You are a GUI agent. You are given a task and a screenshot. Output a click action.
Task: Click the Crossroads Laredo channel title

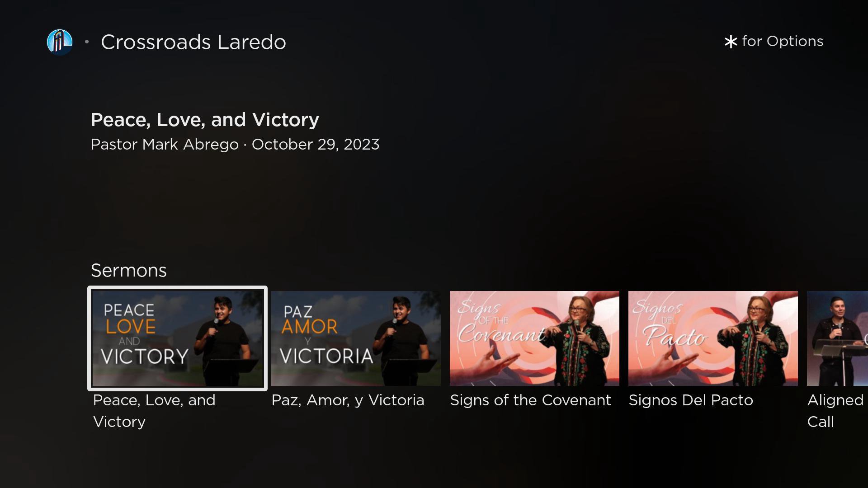193,42
